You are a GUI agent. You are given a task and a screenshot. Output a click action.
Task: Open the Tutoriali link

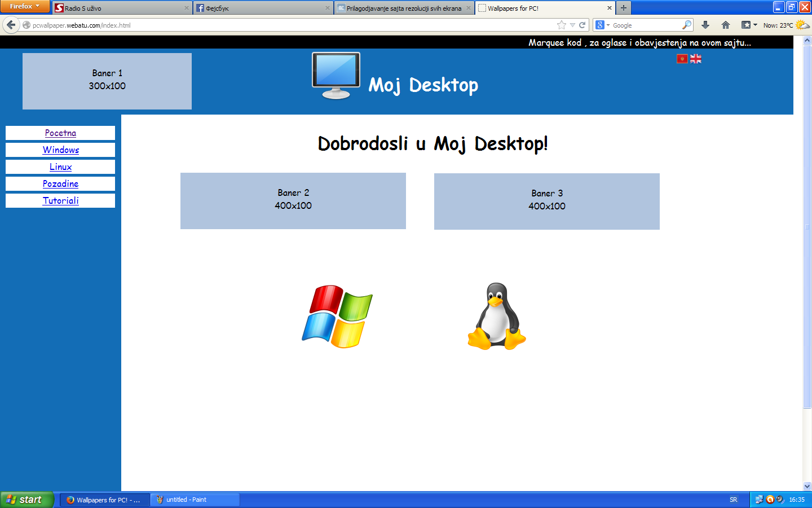click(x=60, y=201)
